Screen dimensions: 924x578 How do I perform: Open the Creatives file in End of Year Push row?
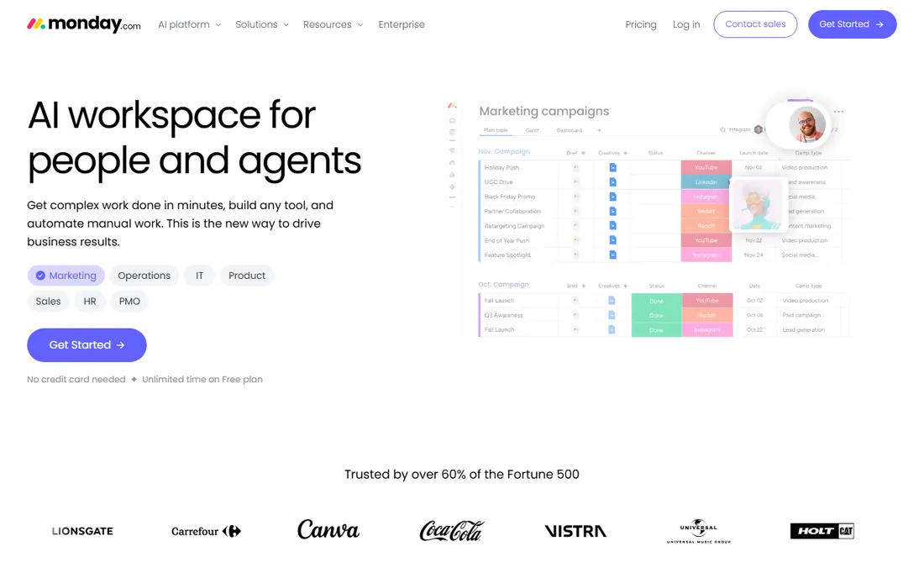[612, 240]
